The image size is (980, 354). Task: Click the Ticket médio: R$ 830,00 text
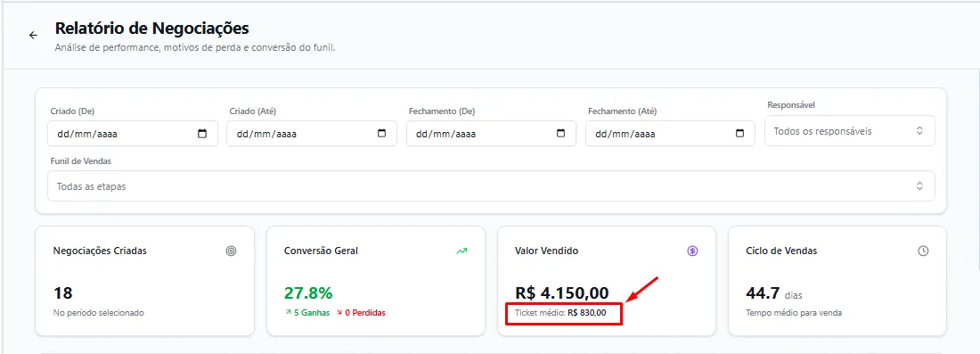pyautogui.click(x=560, y=312)
